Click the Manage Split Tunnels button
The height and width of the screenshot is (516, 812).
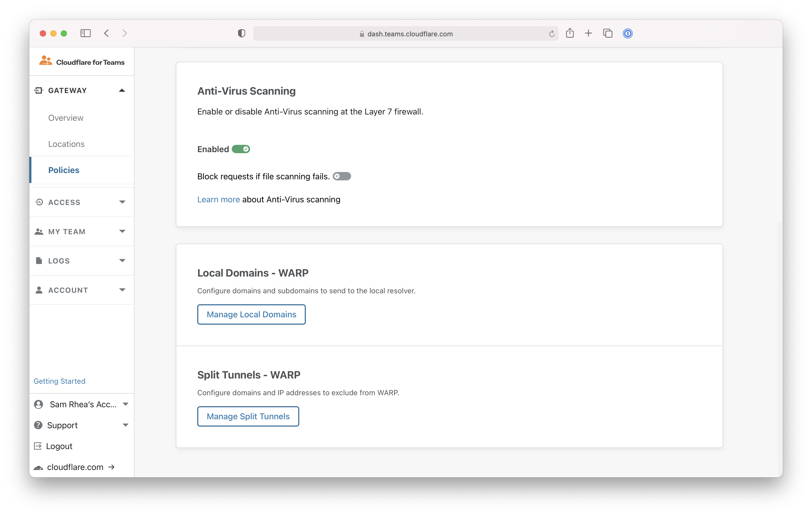[248, 416]
